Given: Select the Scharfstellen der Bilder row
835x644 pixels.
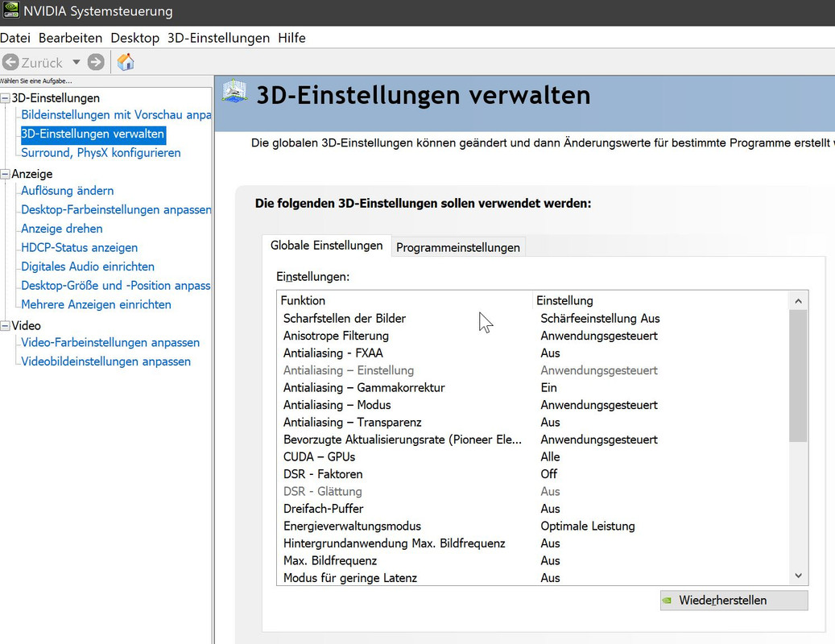Looking at the screenshot, I should click(x=532, y=318).
